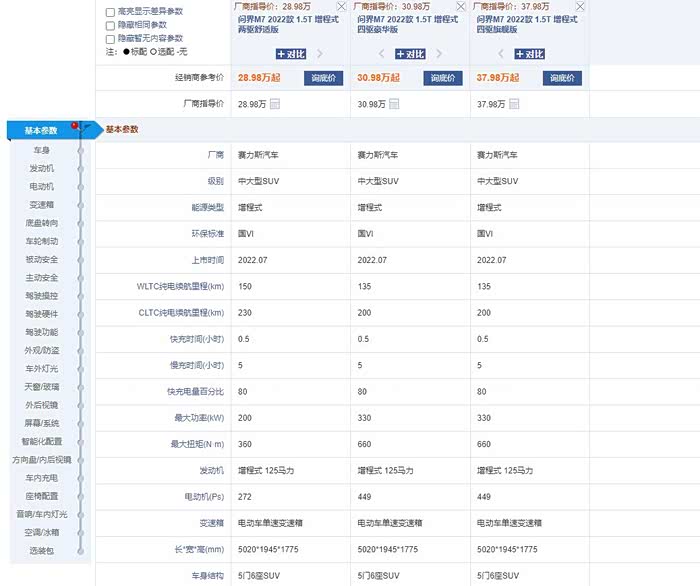Open price calculator icon next to 37.98万
The height and width of the screenshot is (586, 700).
tap(514, 104)
